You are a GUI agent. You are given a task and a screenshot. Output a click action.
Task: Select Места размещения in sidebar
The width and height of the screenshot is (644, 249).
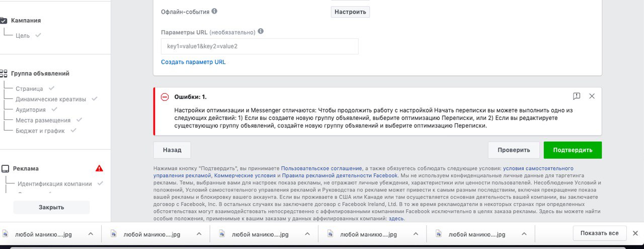tap(43, 120)
